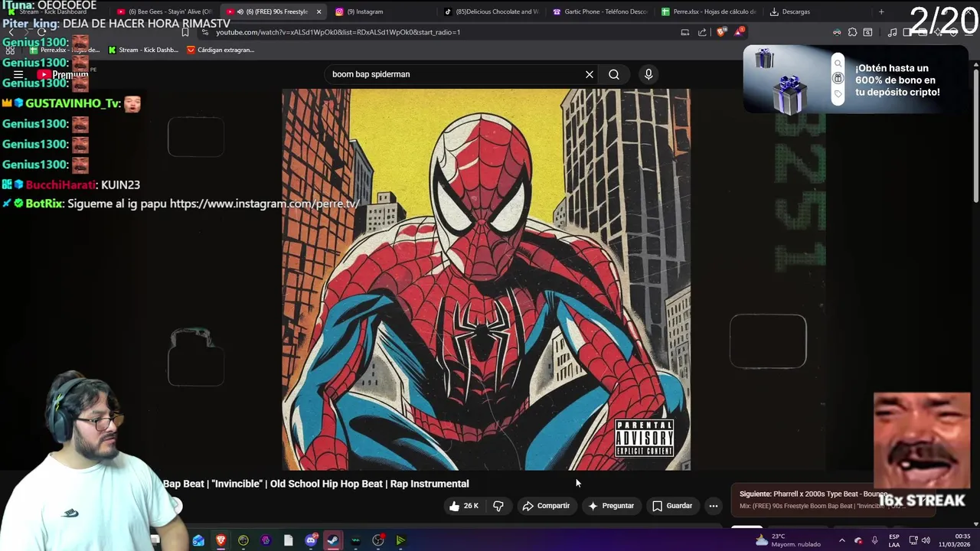Click the YouTube Premium logo

[63, 75]
